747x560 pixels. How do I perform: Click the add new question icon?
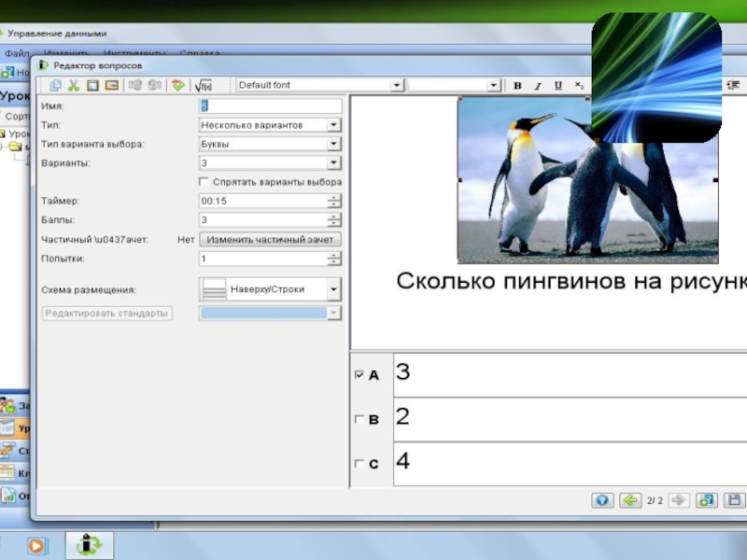pyautogui.click(x=707, y=500)
